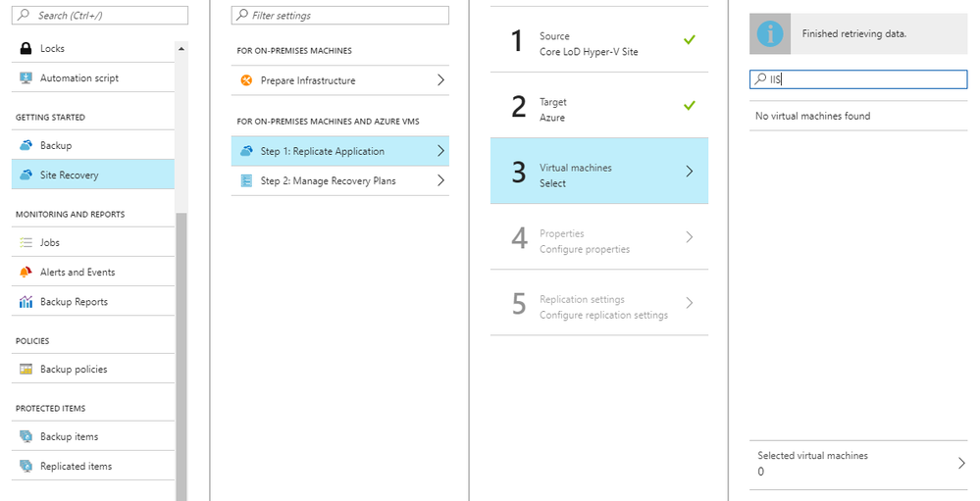Expand Selected virtual machines chevron
This screenshot has width=980, height=501.
tap(961, 463)
